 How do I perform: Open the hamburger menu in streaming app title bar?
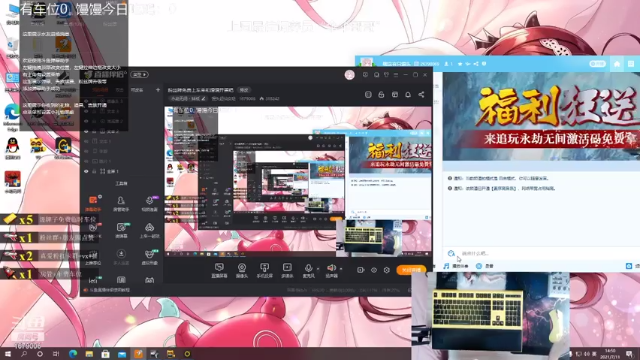point(396,75)
